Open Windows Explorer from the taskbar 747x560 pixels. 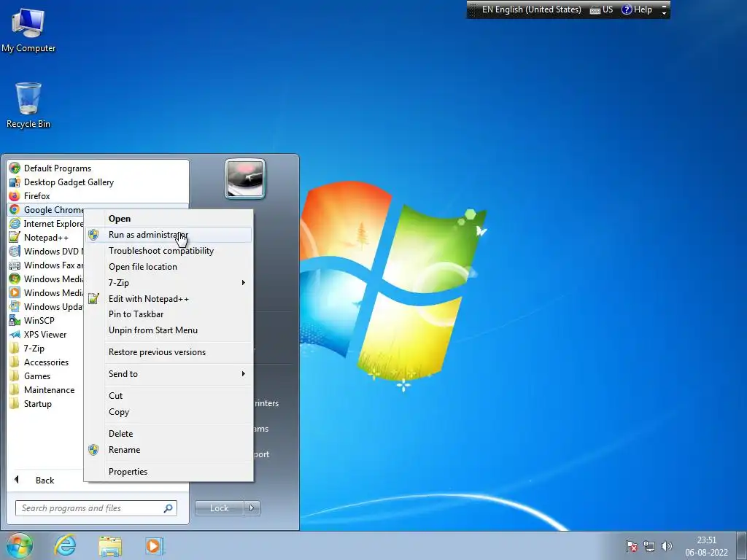pos(110,545)
